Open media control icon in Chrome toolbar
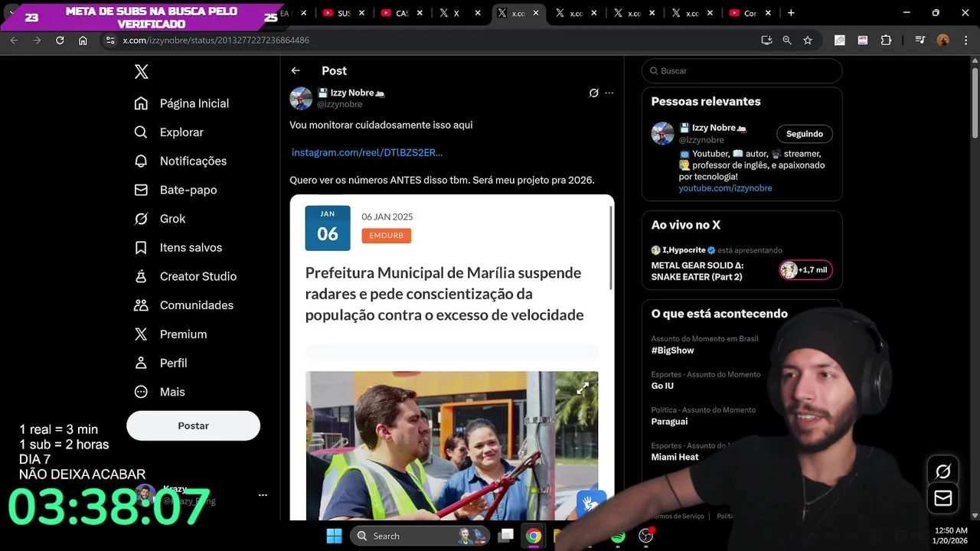This screenshot has height=551, width=980. pos(920,40)
